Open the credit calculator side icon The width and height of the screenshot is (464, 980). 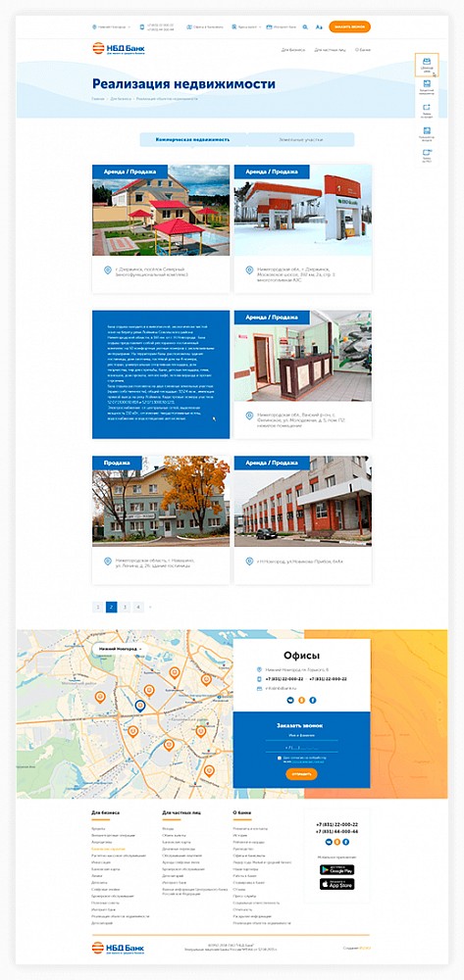[x=427, y=86]
